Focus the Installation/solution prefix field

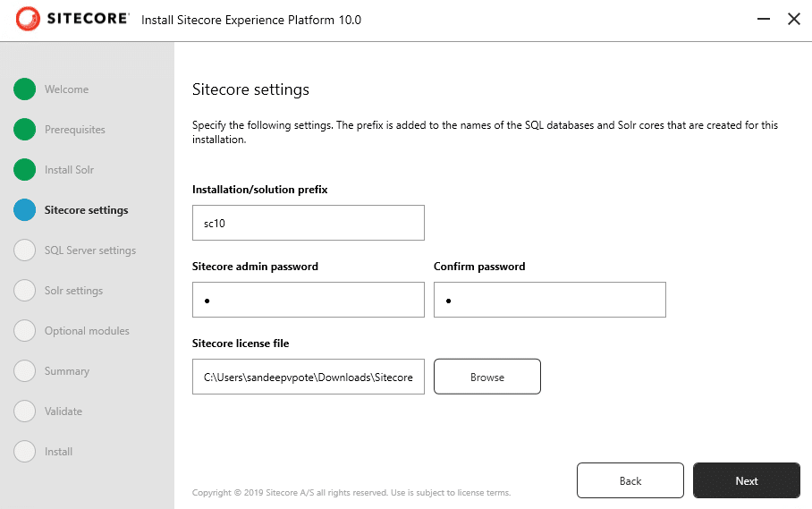pos(309,223)
